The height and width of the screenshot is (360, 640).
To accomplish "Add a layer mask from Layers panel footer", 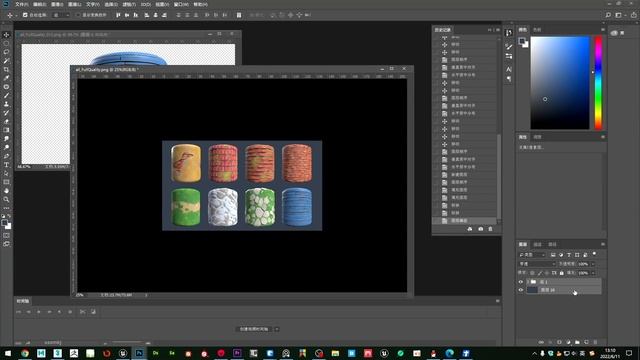I will (559, 342).
